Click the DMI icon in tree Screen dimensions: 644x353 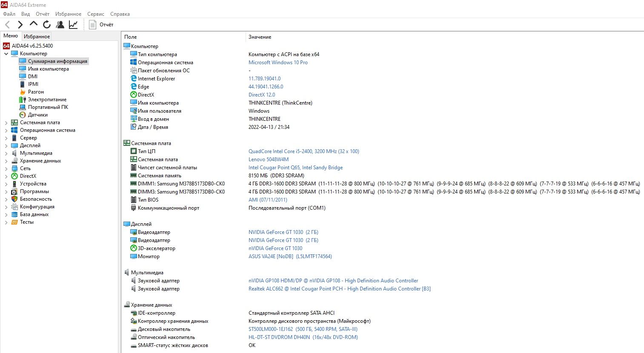pos(23,77)
